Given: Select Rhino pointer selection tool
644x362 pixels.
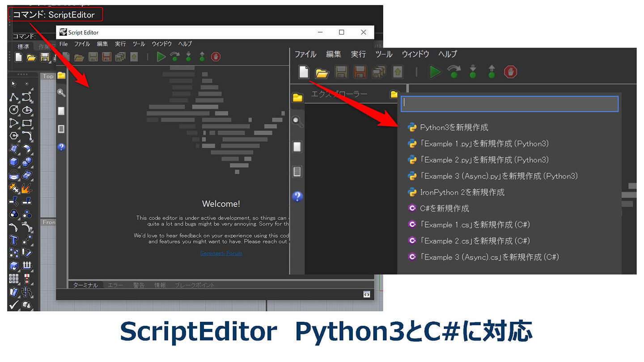Looking at the screenshot, I should point(13,84).
